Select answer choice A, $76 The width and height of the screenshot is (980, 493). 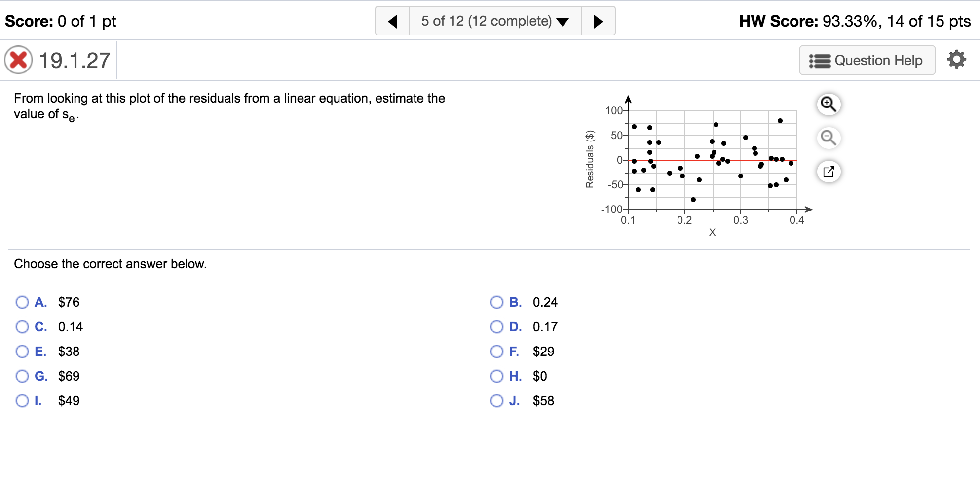(x=22, y=302)
